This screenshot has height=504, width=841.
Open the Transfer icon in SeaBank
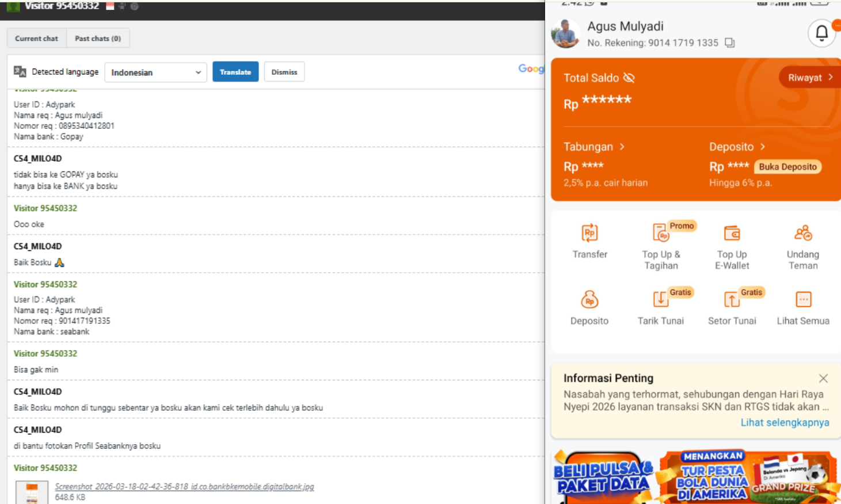coord(589,233)
